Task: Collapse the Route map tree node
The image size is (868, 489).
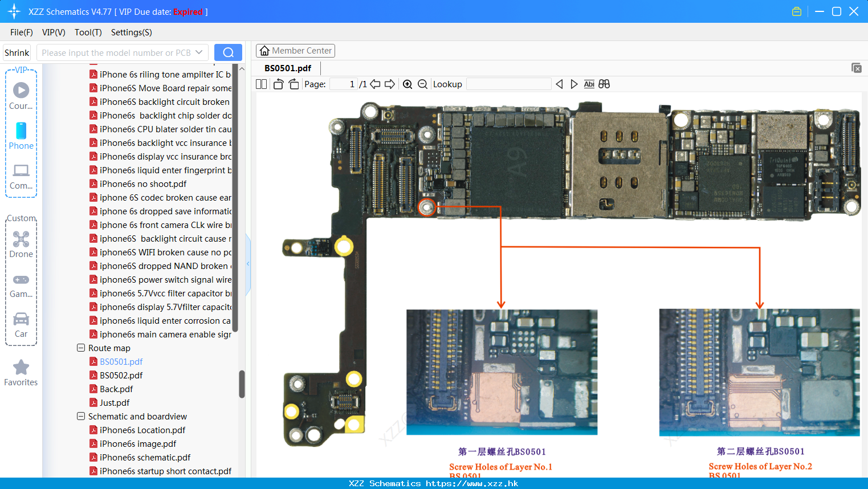Action: 81,348
